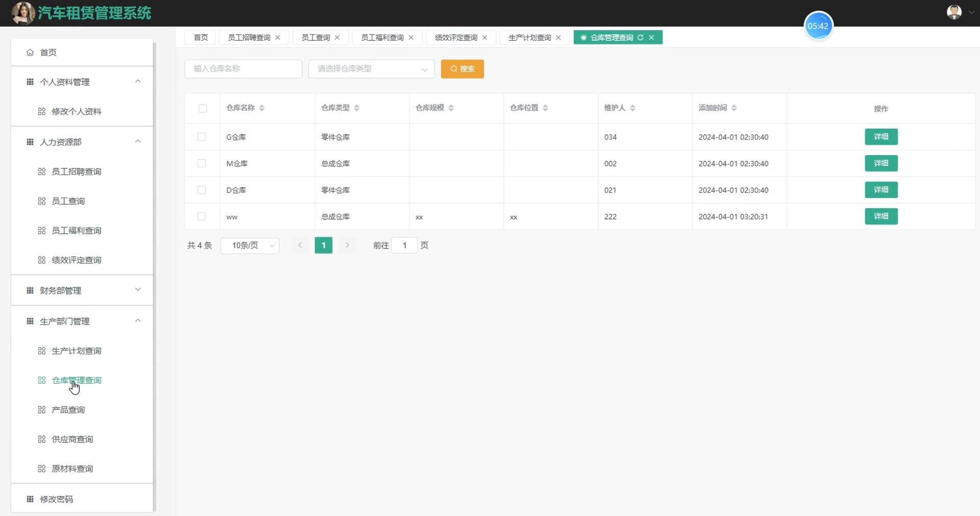This screenshot has width=980, height=516.
Task: Open 详细 for the ww row
Action: [x=881, y=216]
